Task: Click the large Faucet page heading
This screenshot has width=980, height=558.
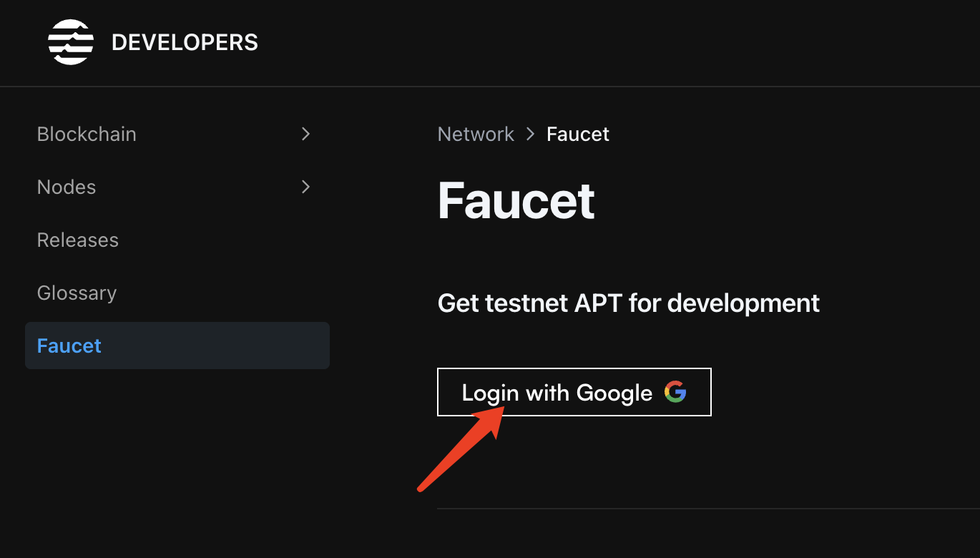Action: [x=516, y=200]
